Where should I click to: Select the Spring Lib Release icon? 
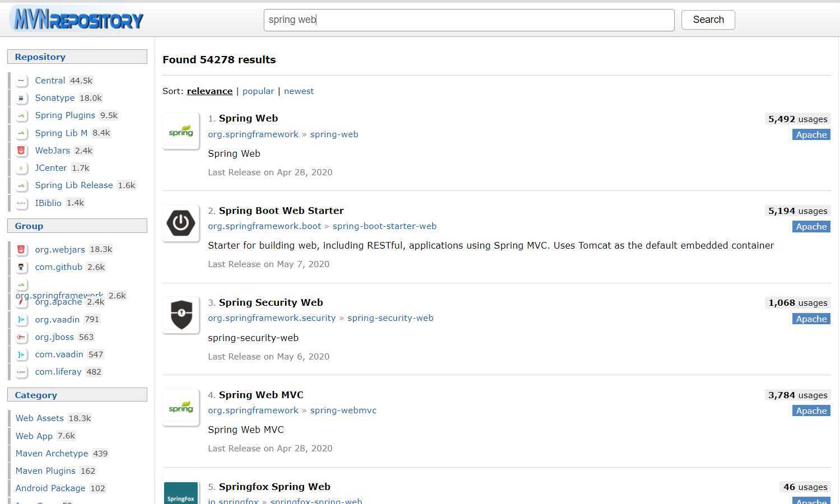pyautogui.click(x=21, y=185)
